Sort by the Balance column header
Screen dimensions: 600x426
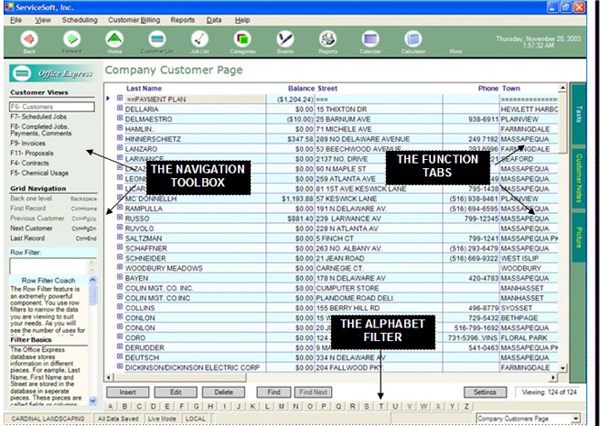tap(301, 88)
